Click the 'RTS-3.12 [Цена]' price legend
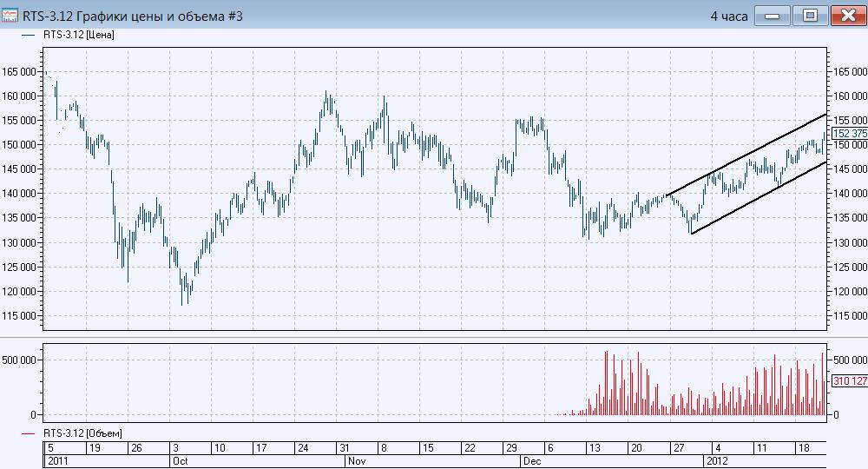 [79, 35]
